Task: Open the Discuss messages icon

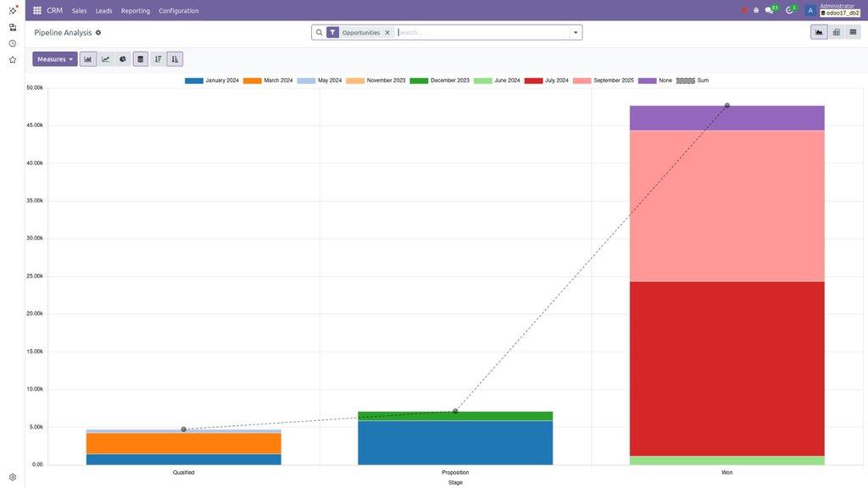Action: (769, 10)
